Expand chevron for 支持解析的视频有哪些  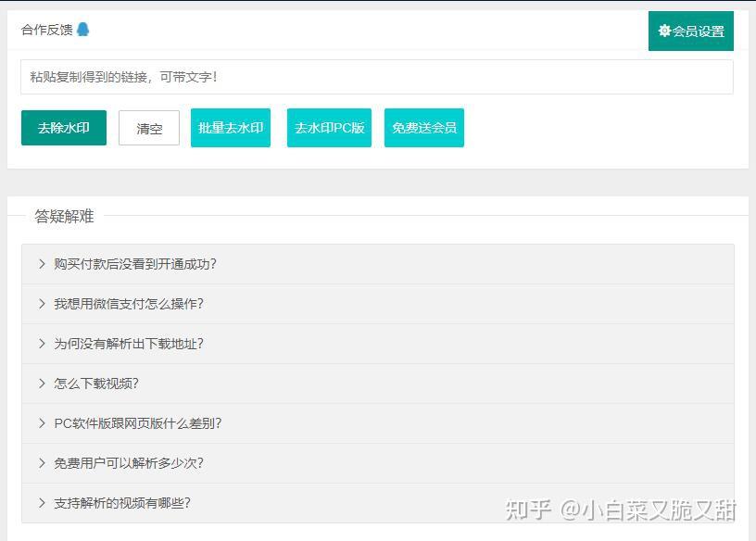tap(42, 503)
